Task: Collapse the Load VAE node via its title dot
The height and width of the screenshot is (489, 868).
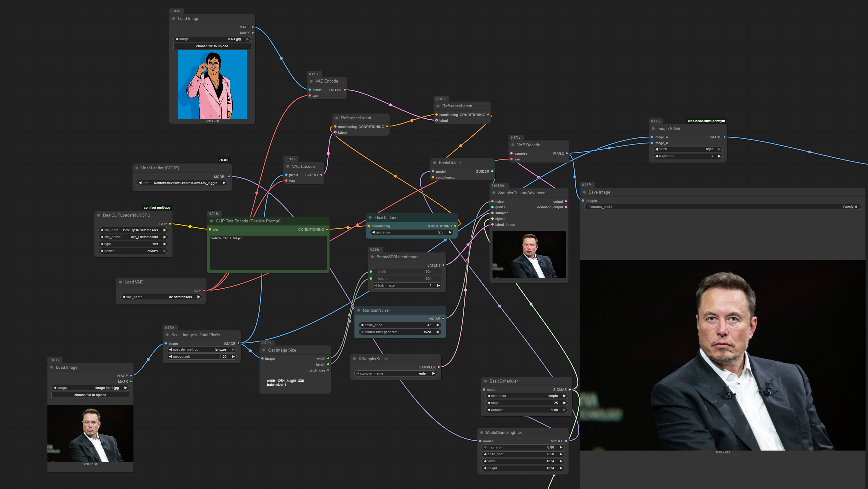Action: 120,282
